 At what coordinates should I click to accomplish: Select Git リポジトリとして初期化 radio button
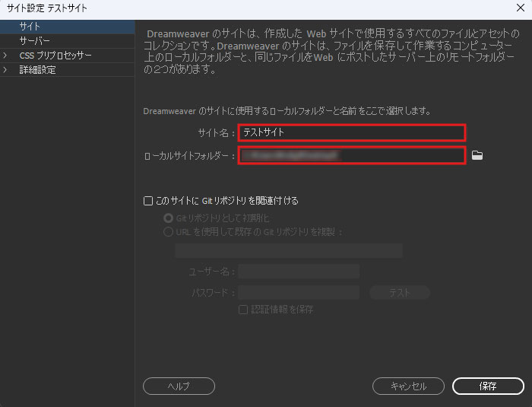point(168,218)
